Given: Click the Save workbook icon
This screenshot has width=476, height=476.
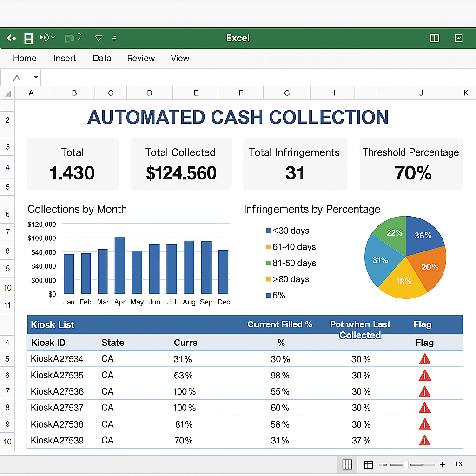Looking at the screenshot, I should tap(28, 38).
